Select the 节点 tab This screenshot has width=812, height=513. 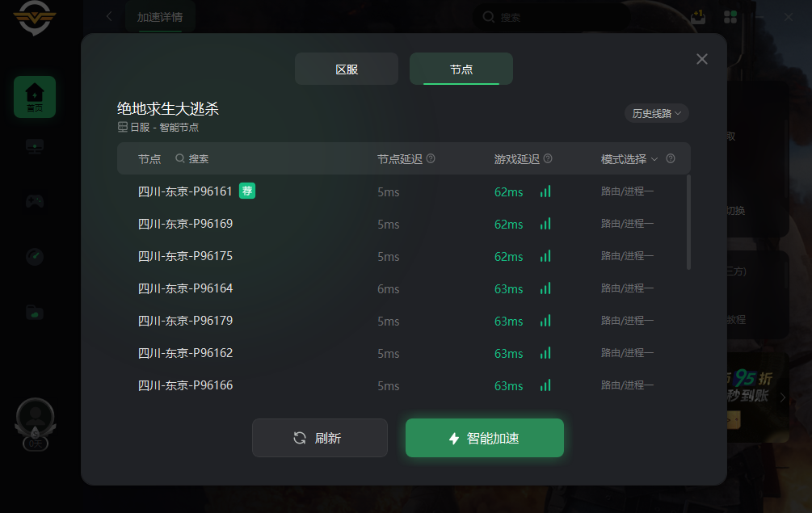(461, 69)
